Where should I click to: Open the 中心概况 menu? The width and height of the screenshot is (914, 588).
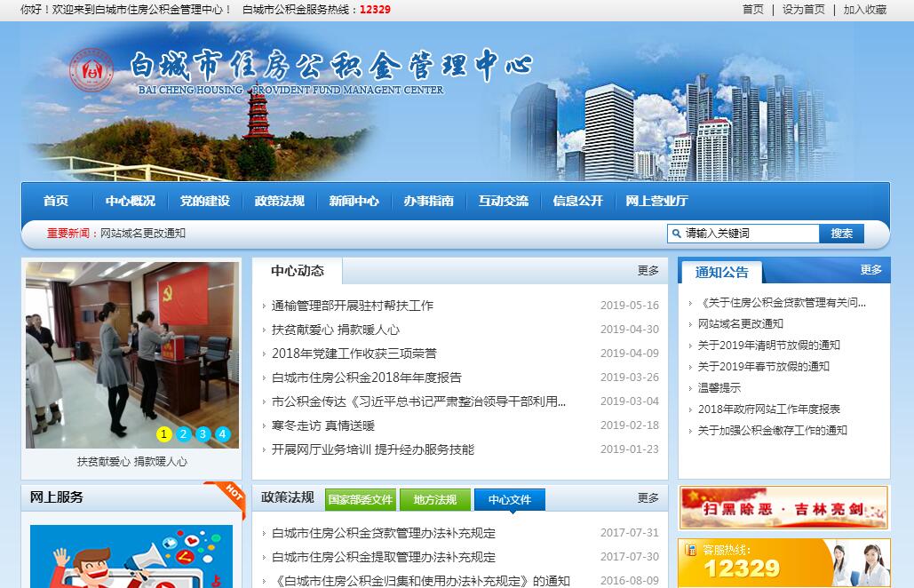(130, 201)
